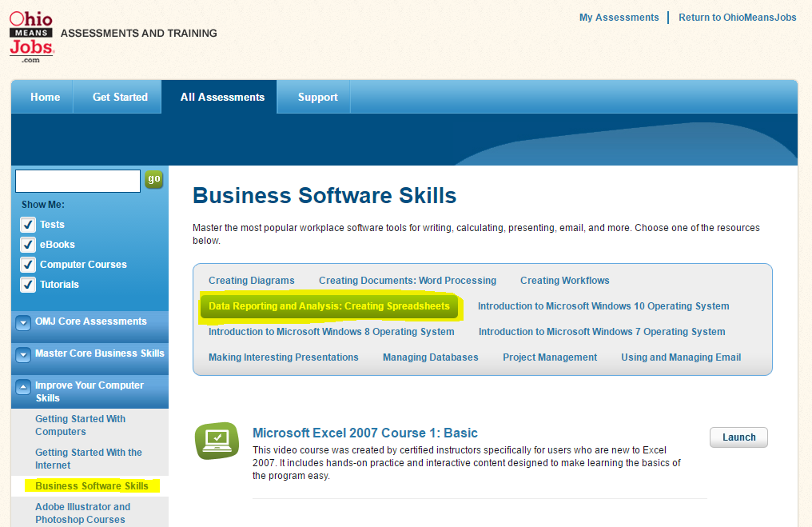The image size is (812, 527).
Task: Click Improve Your Computer Skills section label
Action: pyautogui.click(x=89, y=392)
